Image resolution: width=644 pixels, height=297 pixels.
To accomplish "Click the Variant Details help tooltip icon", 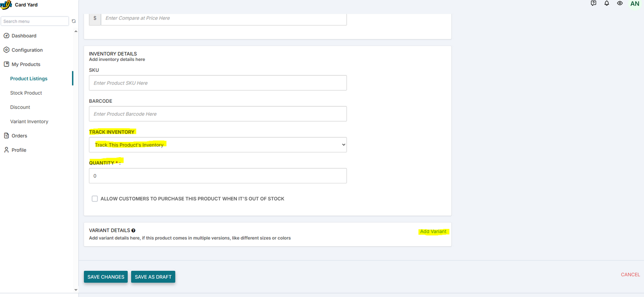I will [133, 231].
